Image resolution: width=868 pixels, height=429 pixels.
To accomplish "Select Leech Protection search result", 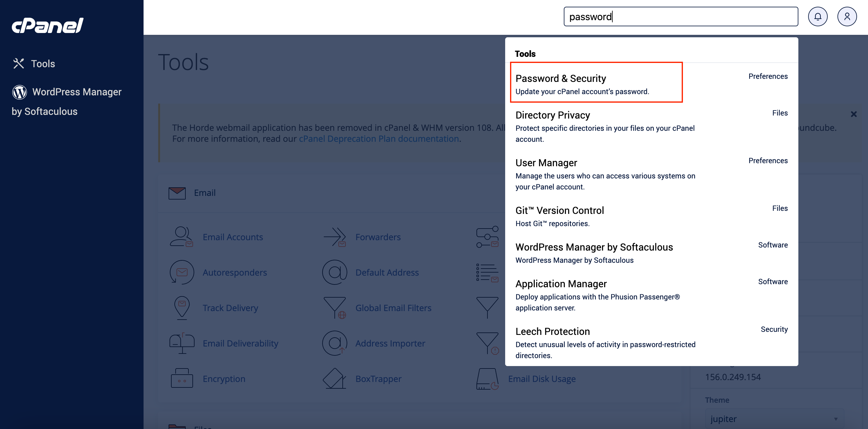I will pos(651,343).
